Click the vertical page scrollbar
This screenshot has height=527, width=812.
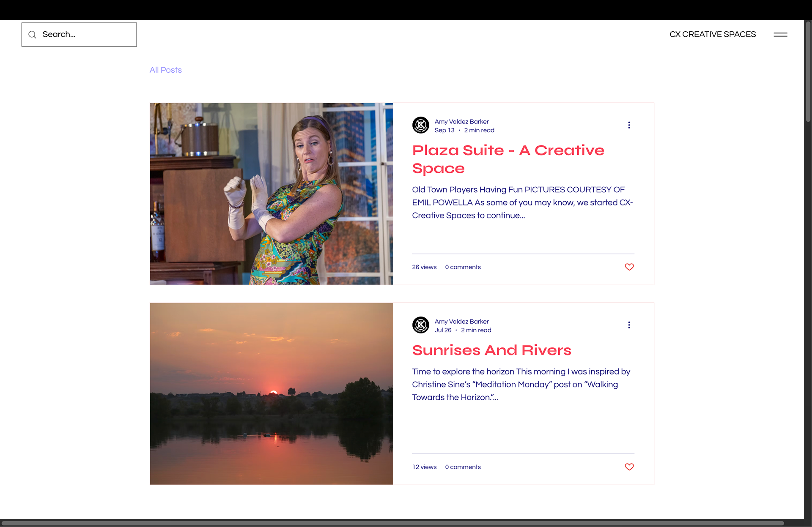tap(808, 72)
